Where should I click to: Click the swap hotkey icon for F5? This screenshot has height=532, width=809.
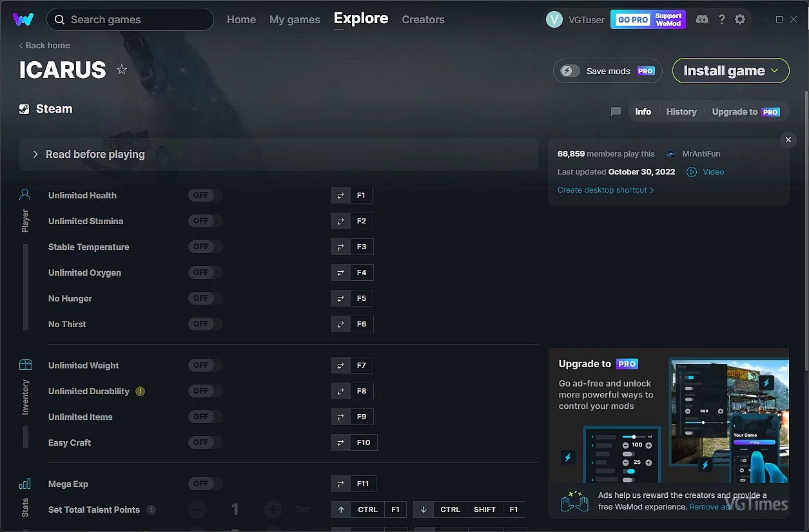pyautogui.click(x=340, y=298)
